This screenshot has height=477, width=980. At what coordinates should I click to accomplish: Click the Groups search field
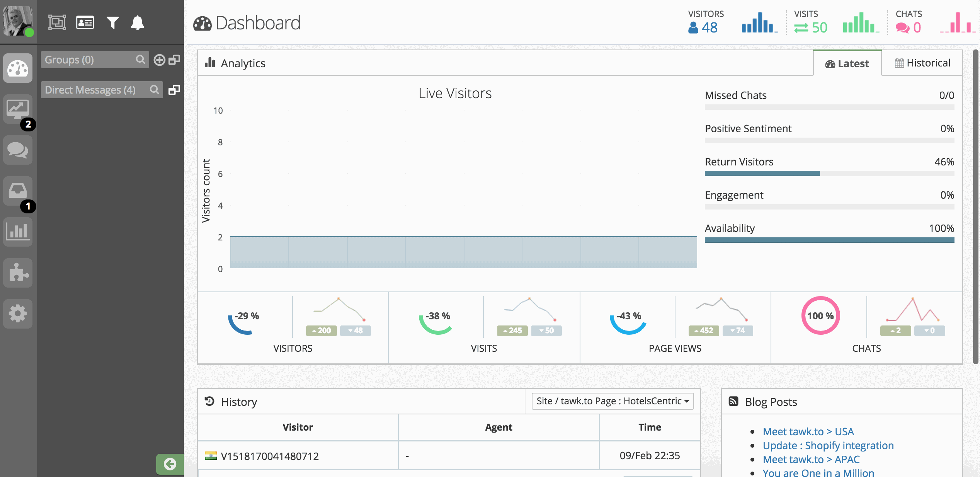[89, 60]
